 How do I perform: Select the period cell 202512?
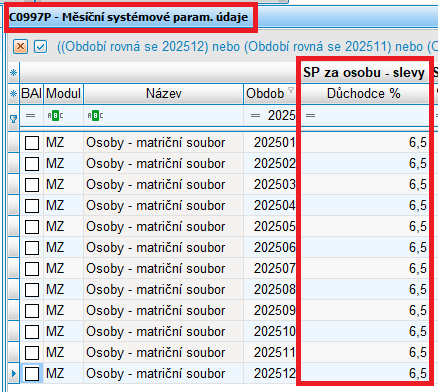[270, 374]
